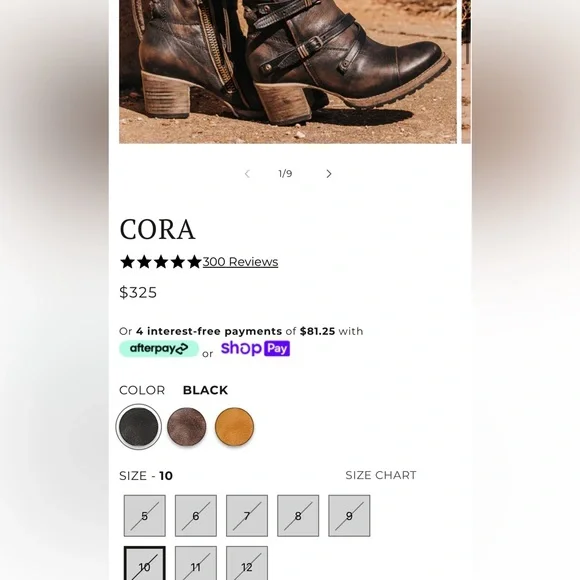Click the partially visible next photo
Viewport: 580px width, 580px height.
(466, 72)
